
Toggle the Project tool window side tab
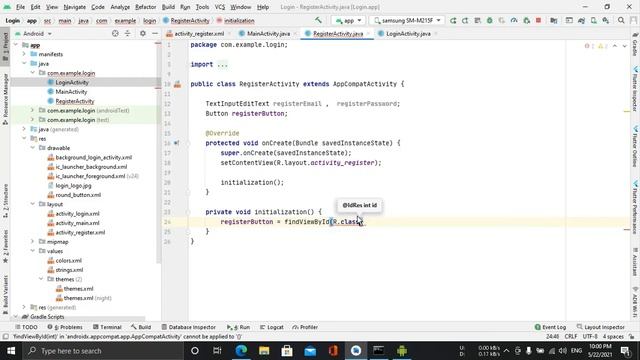point(5,46)
